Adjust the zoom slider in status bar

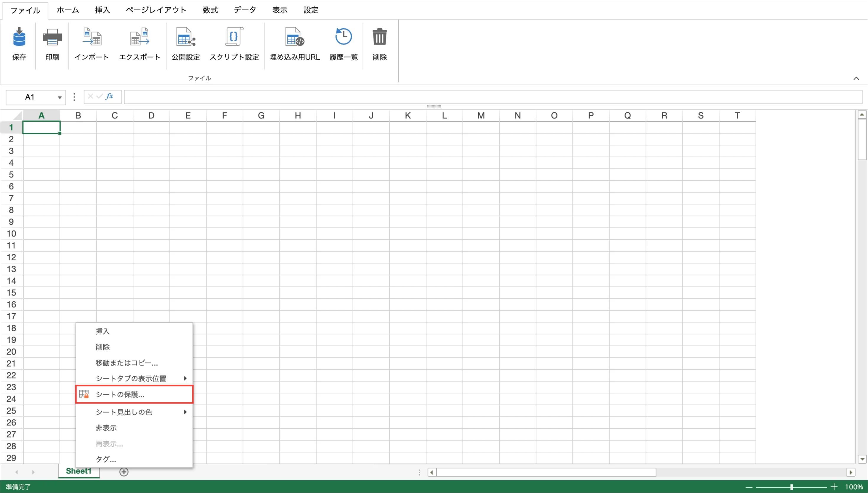point(791,487)
